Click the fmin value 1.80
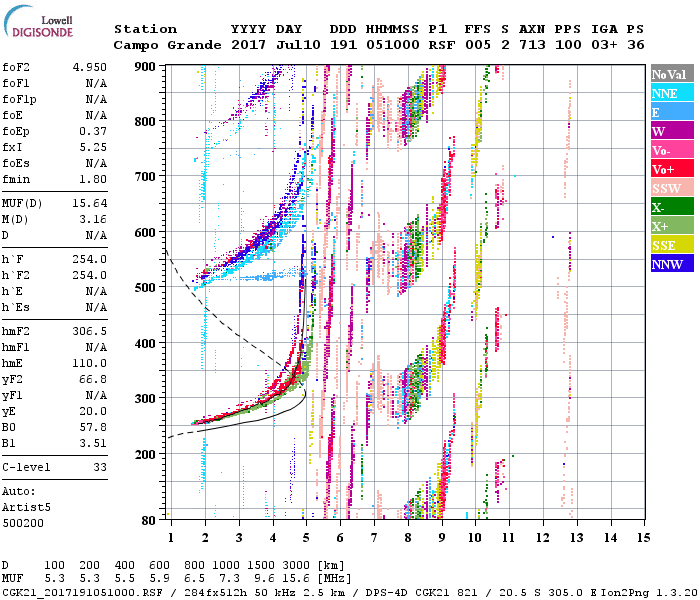 pos(93,179)
